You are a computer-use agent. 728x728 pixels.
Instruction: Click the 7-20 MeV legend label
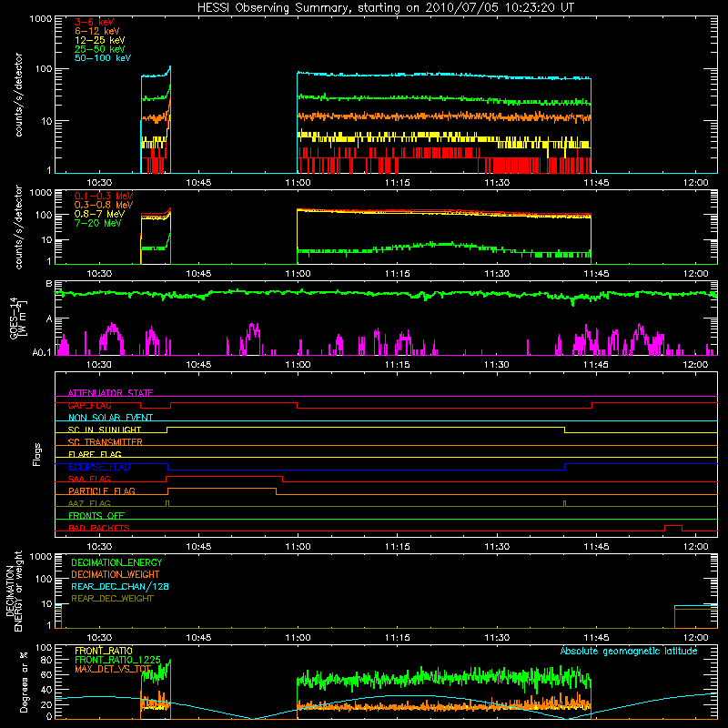click(98, 223)
